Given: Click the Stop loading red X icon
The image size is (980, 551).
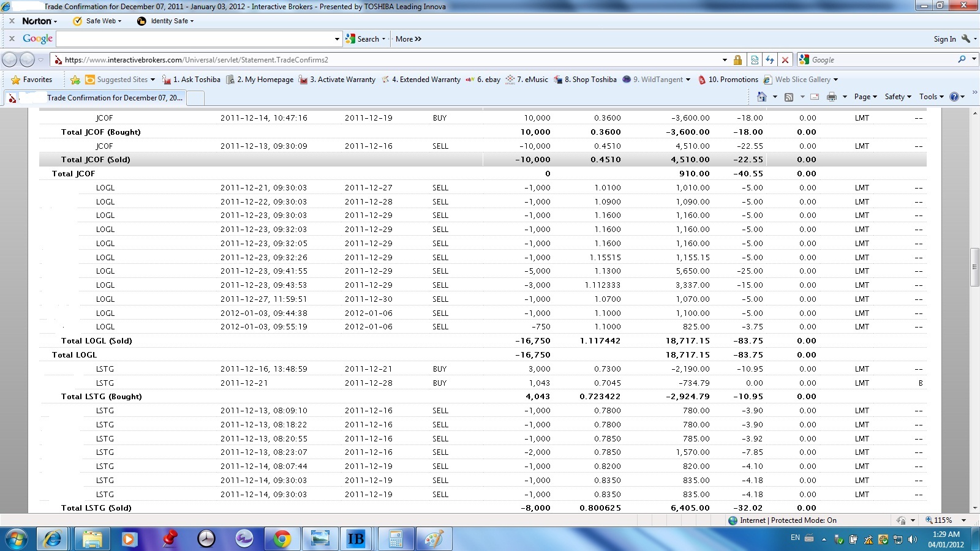Looking at the screenshot, I should [785, 60].
